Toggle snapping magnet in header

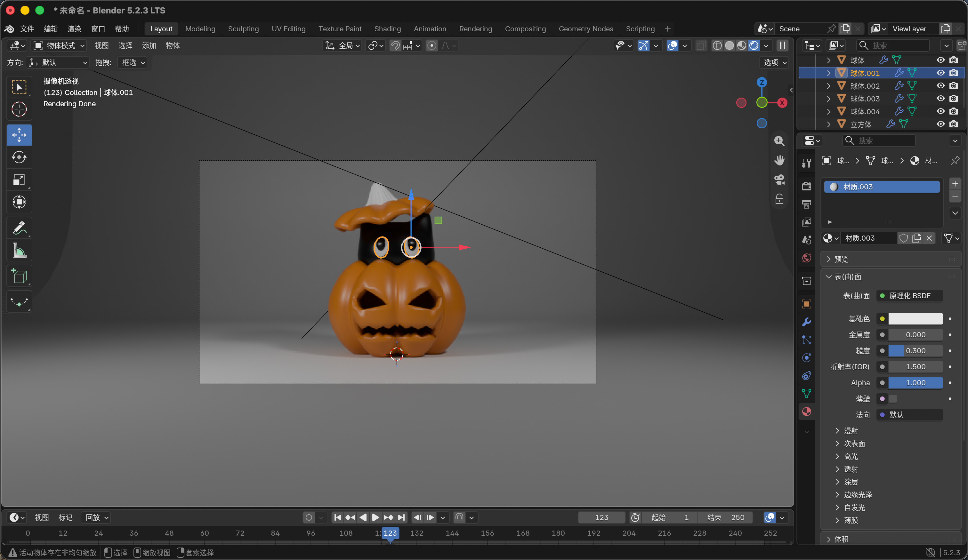[395, 46]
